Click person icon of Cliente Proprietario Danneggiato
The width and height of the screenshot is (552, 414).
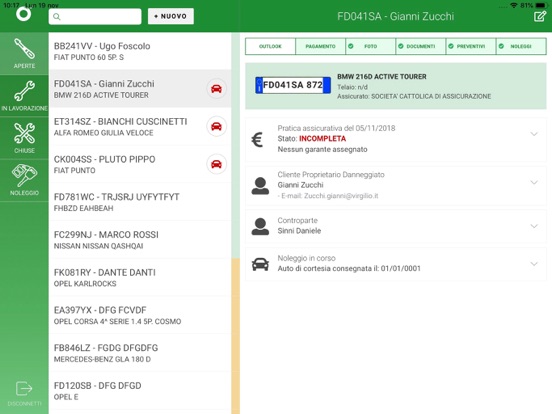260,186
